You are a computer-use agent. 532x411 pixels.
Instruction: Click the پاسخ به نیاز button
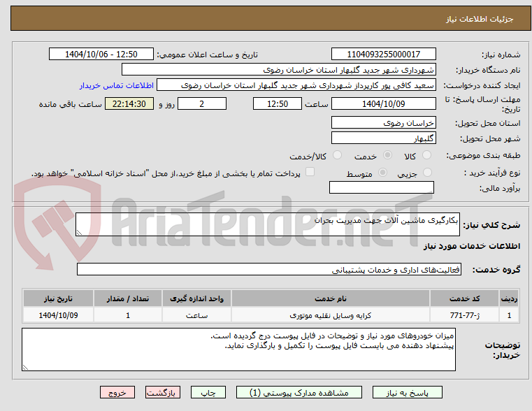tap(407, 392)
